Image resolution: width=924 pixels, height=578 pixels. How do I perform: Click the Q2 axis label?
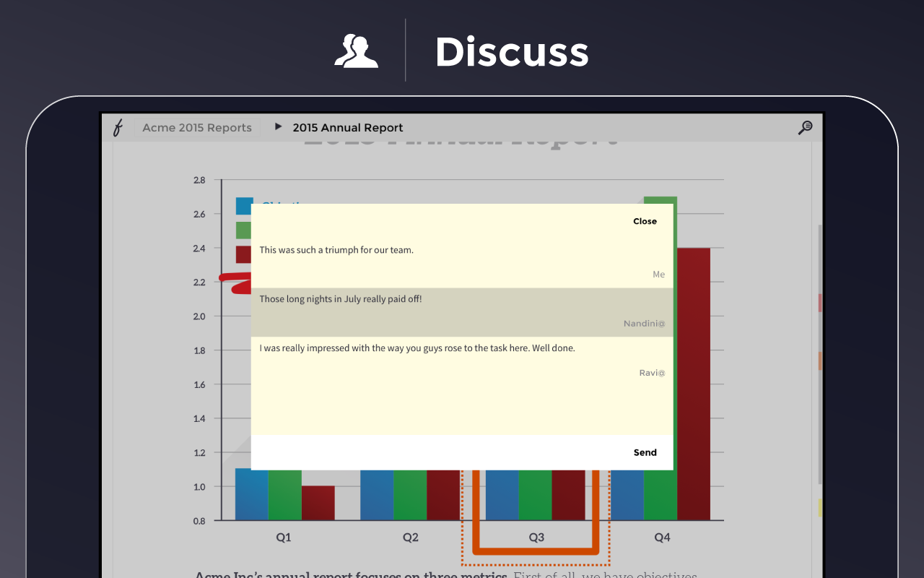411,538
